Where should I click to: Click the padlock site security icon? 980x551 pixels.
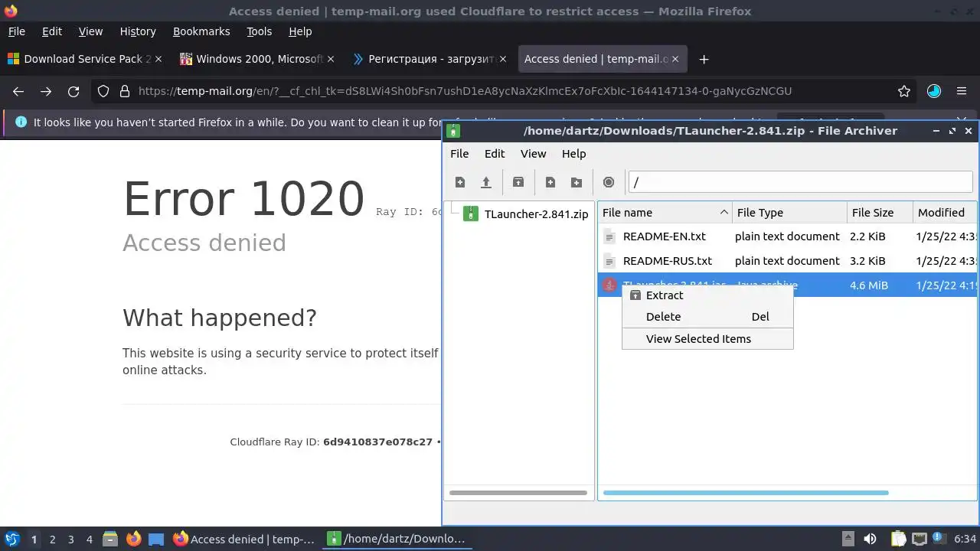coord(125,91)
